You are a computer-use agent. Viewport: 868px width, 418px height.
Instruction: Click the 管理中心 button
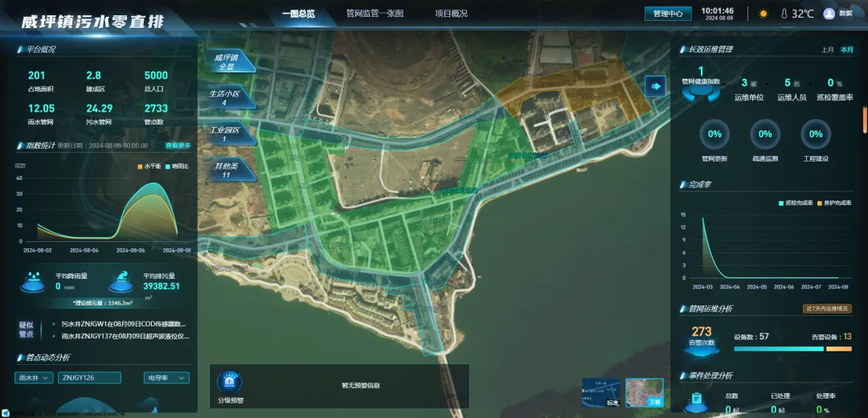pyautogui.click(x=667, y=14)
